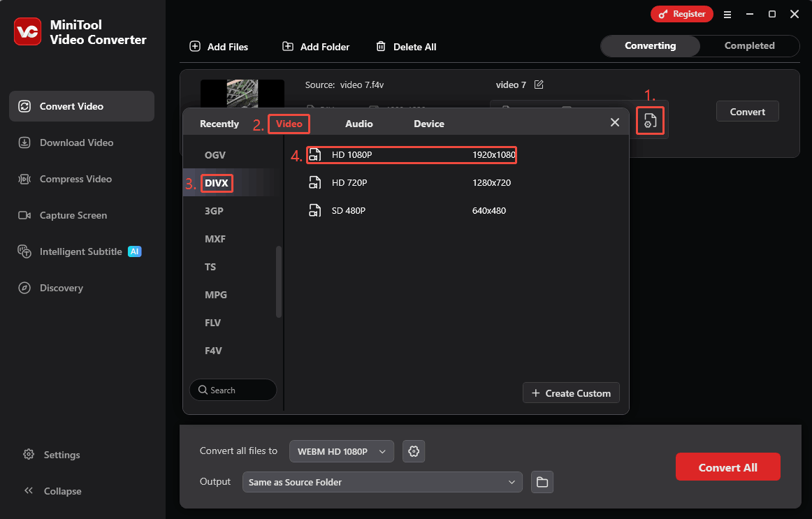This screenshot has width=812, height=519.
Task: Open conversion parameter settings gear near format dropdown
Action: tap(414, 451)
